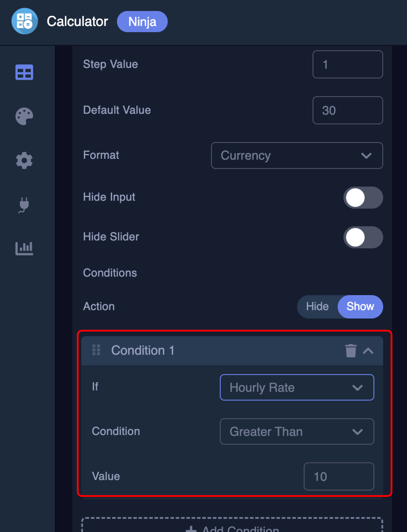
Task: Enable the Hide Slider toggle
Action: click(x=363, y=237)
